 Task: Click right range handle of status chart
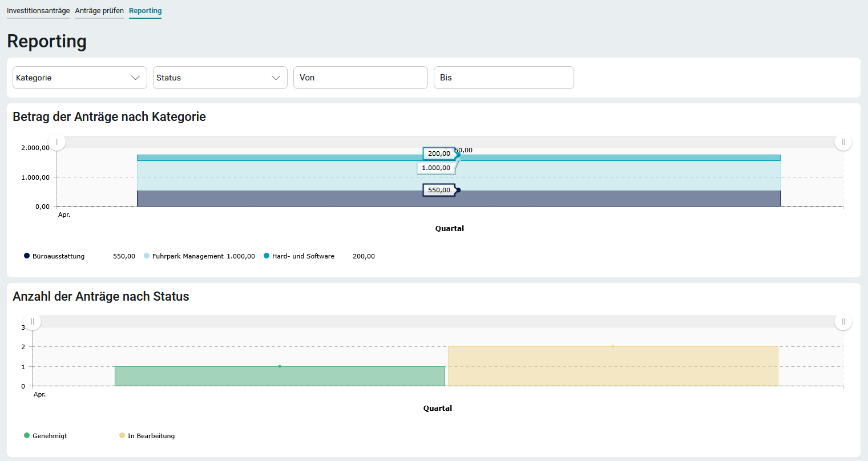tap(843, 322)
